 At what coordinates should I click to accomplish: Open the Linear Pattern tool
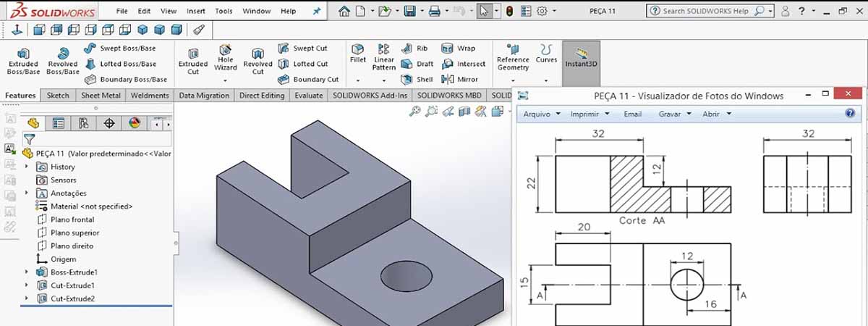pos(384,57)
